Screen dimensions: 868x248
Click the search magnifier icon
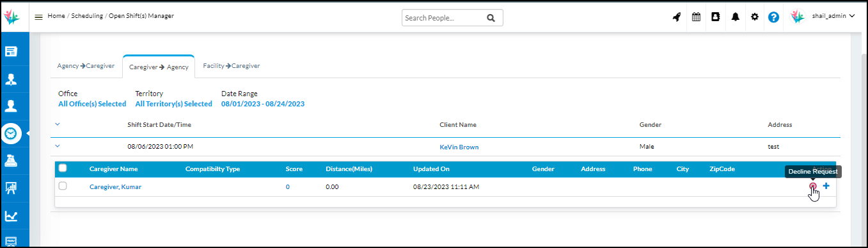coord(491,18)
